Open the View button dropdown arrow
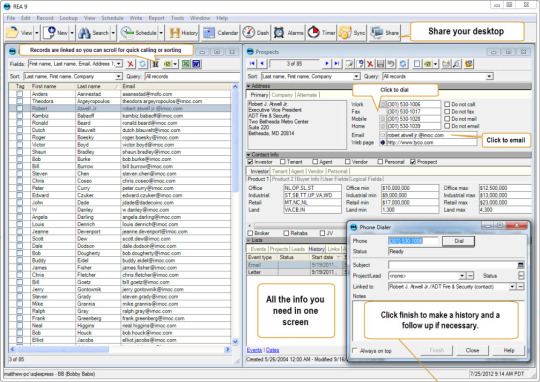Viewport: 540px width, 382px height. [37, 33]
